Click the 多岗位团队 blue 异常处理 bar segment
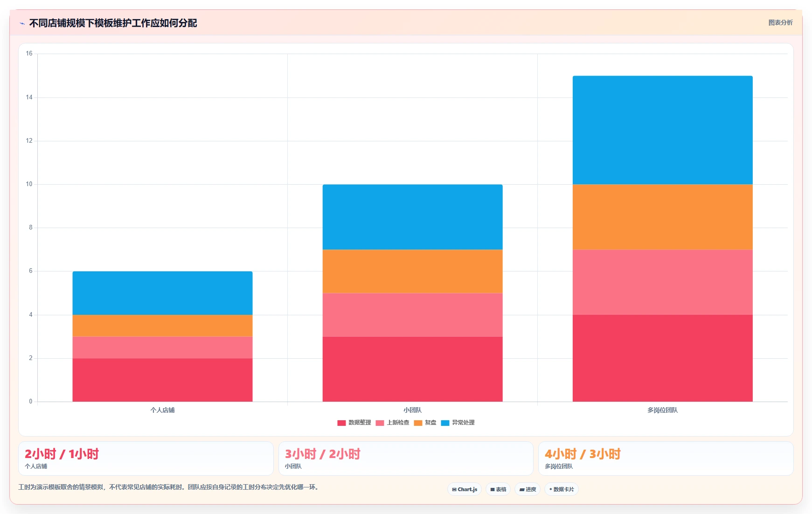812x514 pixels. 662,130
